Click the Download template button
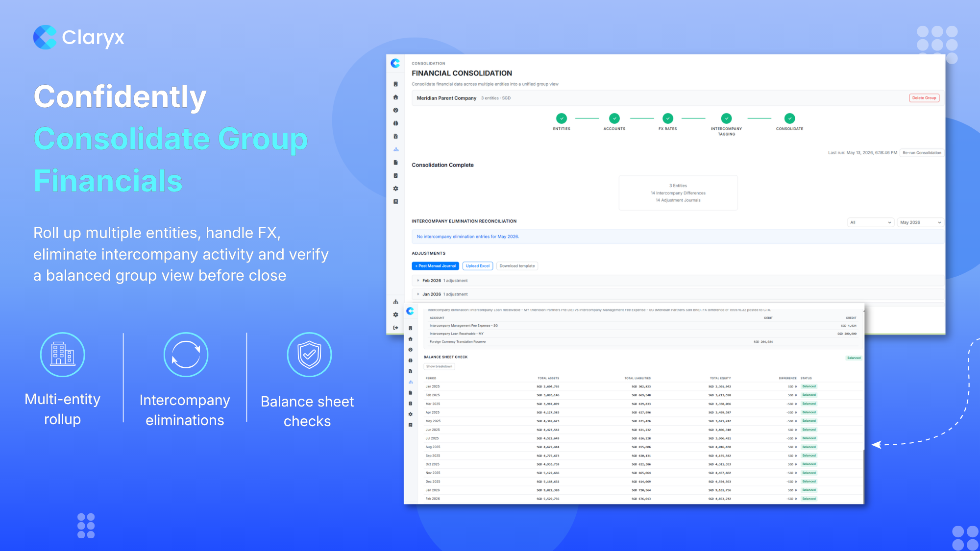This screenshot has width=980, height=551. click(x=517, y=266)
